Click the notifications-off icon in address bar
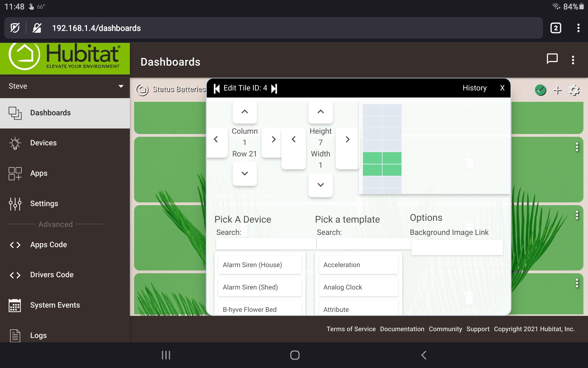The width and height of the screenshot is (588, 368). click(37, 28)
